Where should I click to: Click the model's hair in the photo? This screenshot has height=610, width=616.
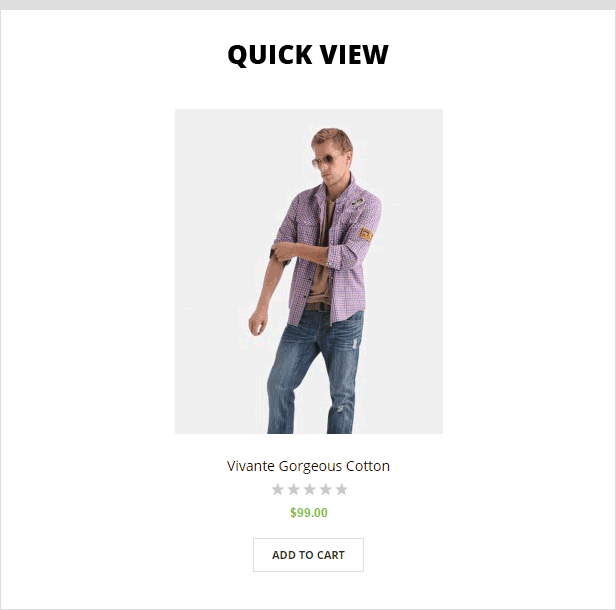(333, 138)
